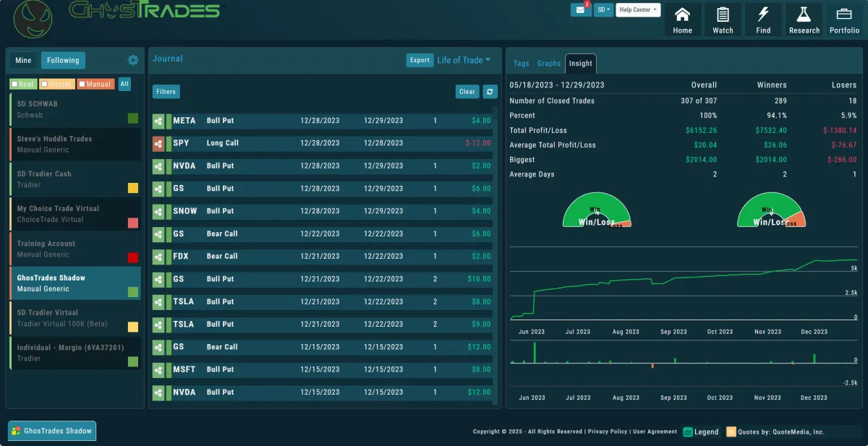Image resolution: width=868 pixels, height=446 pixels.
Task: Refresh the journal list
Action: 490,92
